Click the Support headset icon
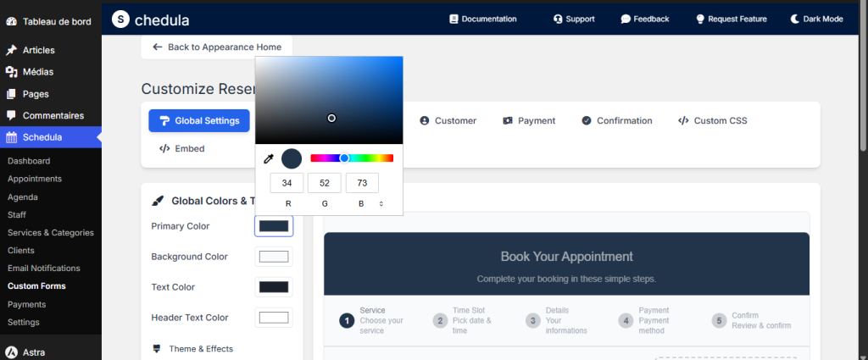 [558, 19]
